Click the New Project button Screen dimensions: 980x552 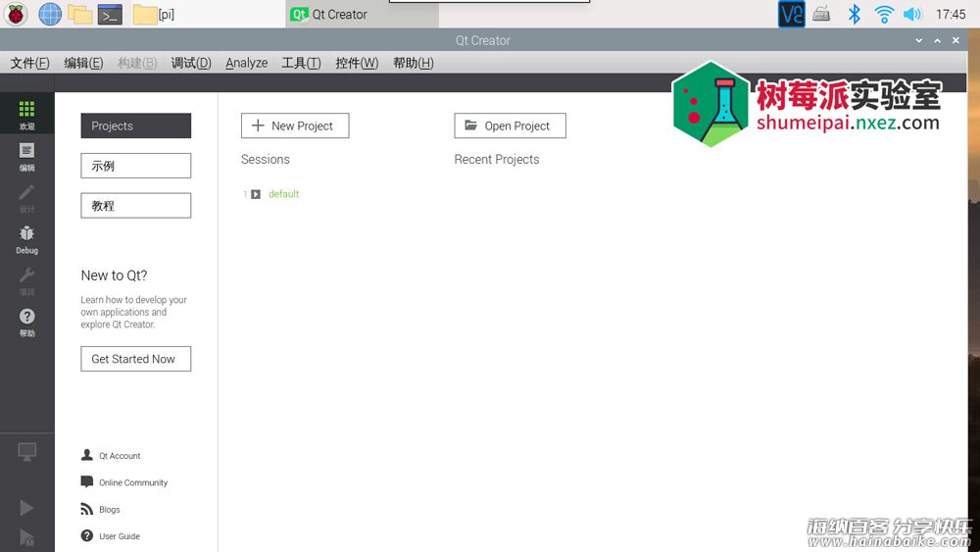point(295,125)
